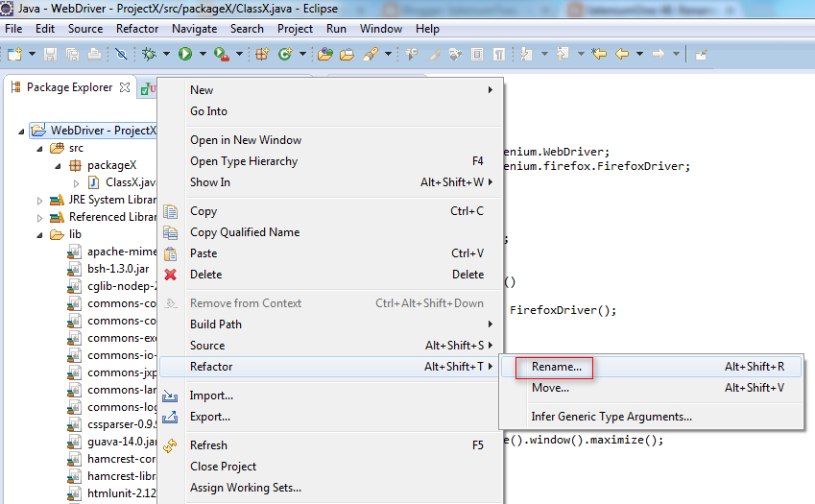Collapse the WebDriver - ProjectX project node
Screen dimensions: 815x504
click(21, 132)
